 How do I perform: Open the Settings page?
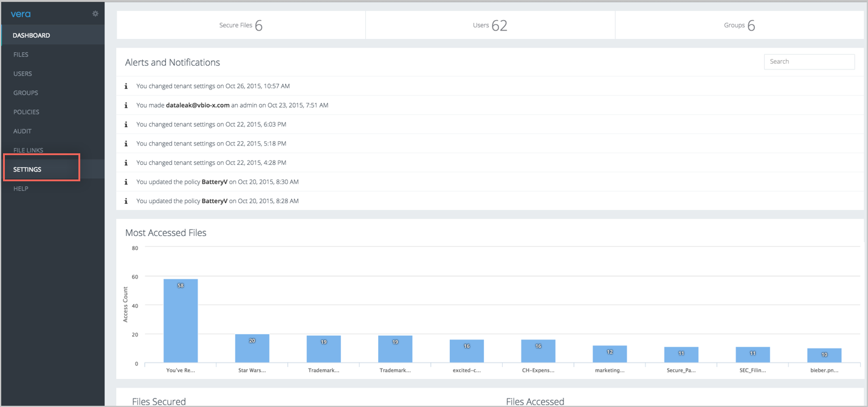click(x=27, y=169)
